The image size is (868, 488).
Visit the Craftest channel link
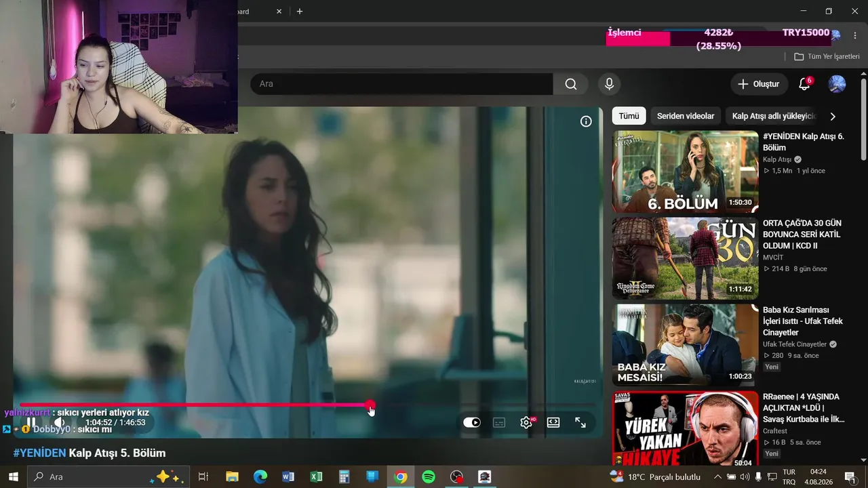tap(775, 431)
